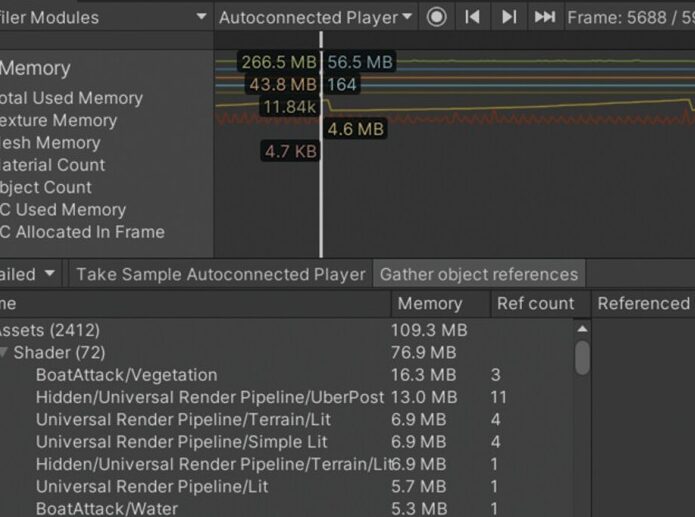Open the Profiler Modules dropdown
Image resolution: width=695 pixels, height=517 pixels.
coord(104,17)
